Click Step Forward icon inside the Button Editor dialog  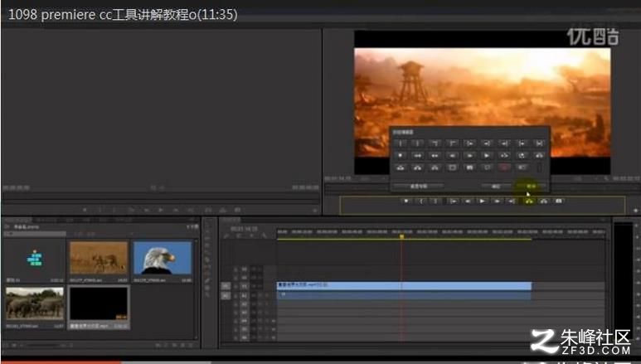(x=469, y=155)
